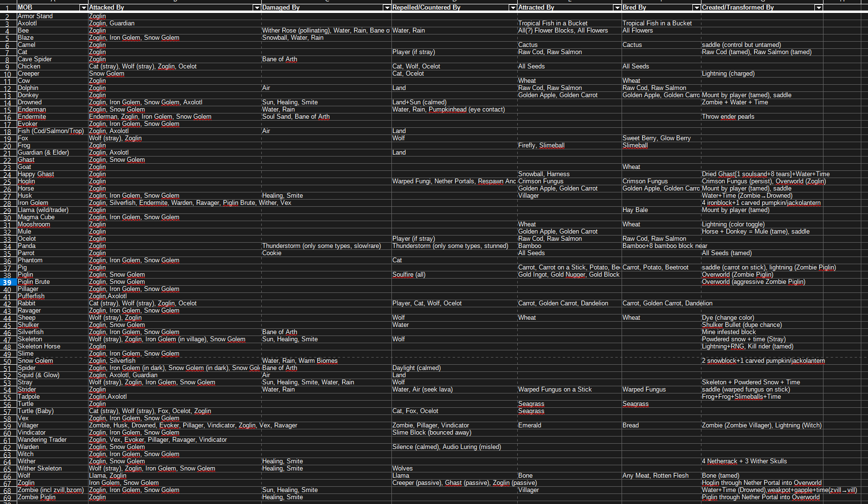Select the 'Zombie + Water + Time' cell
Viewport: 868px width, 504px height.
pos(762,102)
